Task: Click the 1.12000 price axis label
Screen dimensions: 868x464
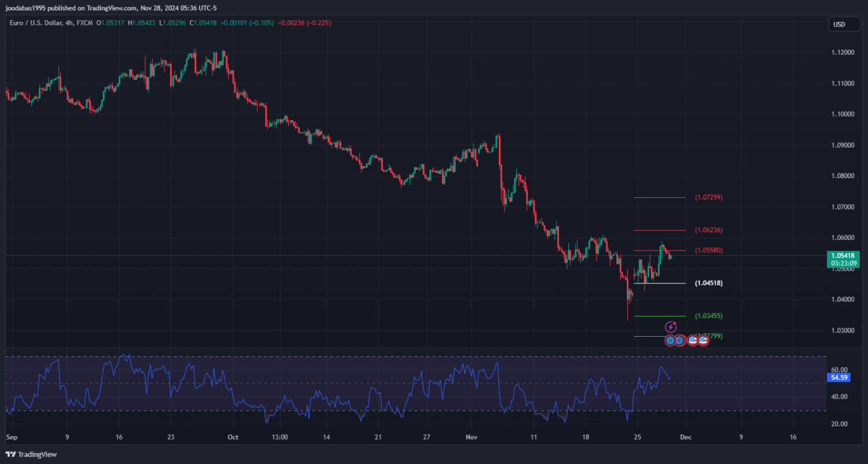Action: coord(843,53)
